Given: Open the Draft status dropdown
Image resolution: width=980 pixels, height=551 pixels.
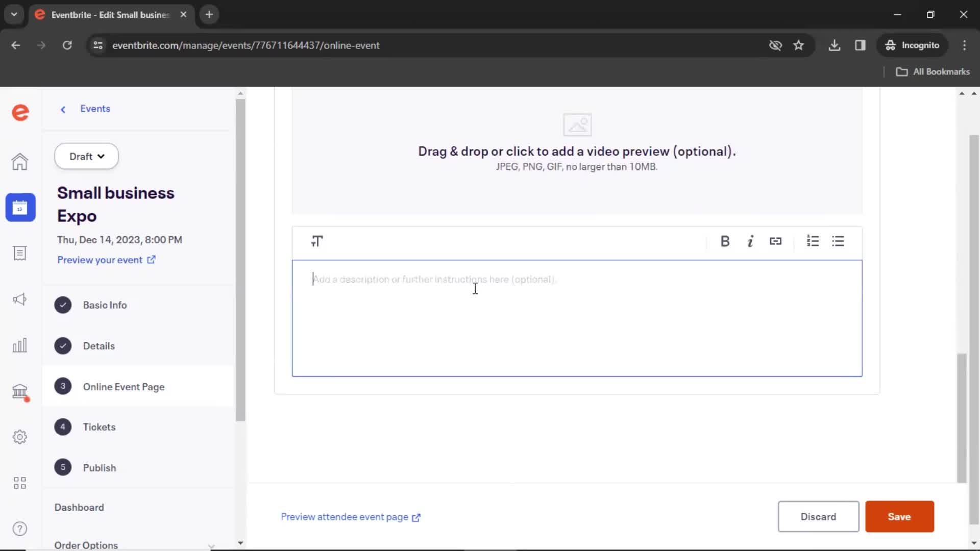Looking at the screenshot, I should tap(86, 156).
